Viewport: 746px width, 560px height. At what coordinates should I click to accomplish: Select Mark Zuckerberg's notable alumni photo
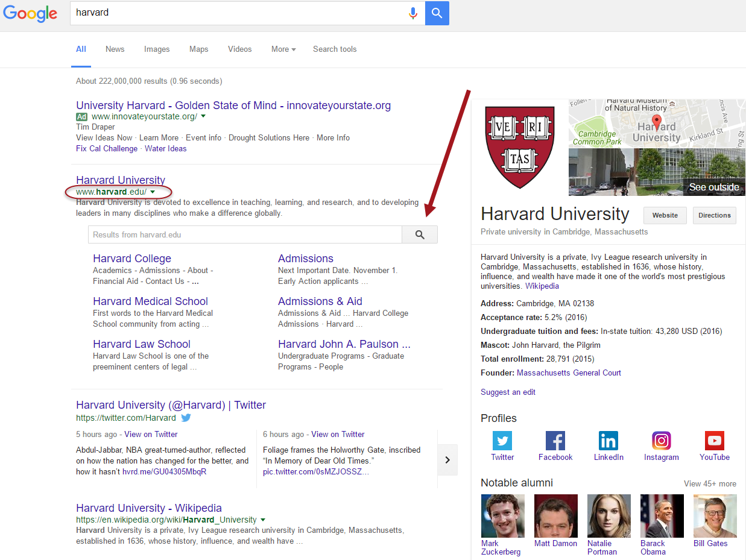[x=502, y=516]
